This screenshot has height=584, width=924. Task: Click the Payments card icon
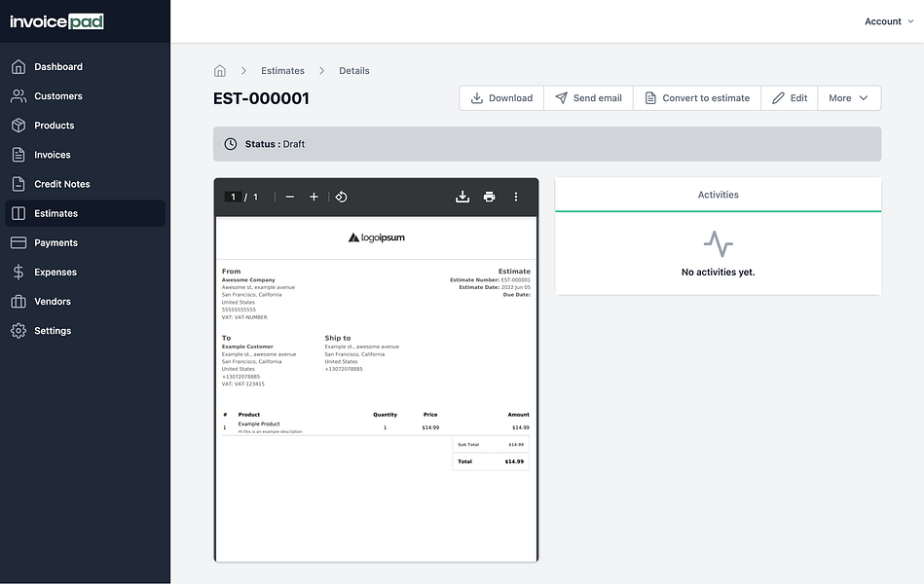(18, 242)
